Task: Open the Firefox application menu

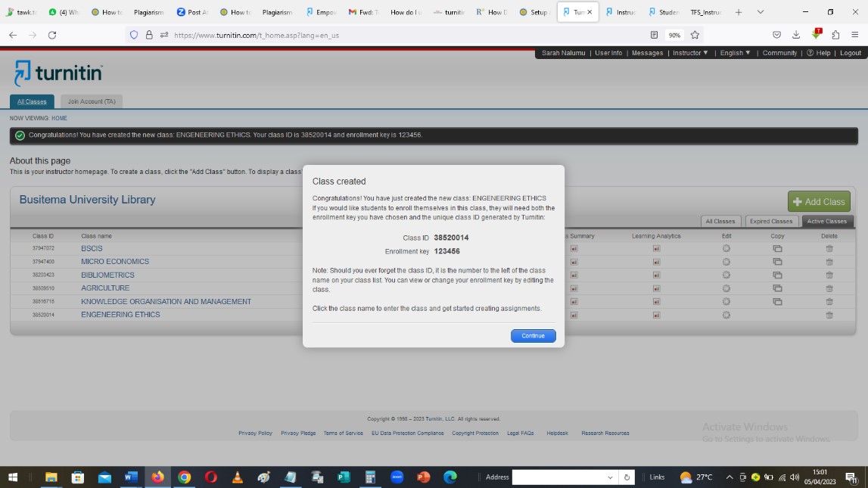Action: click(x=854, y=35)
